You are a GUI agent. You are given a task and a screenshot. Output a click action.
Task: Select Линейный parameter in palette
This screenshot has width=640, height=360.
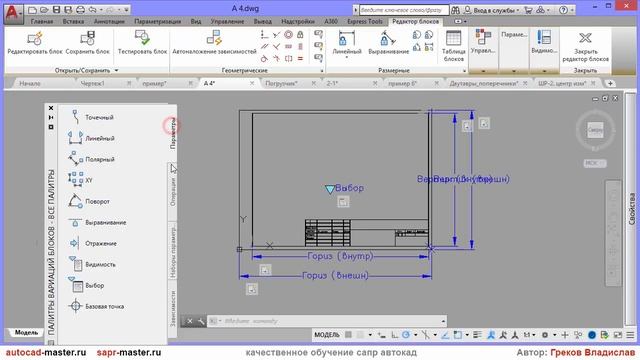pos(91,138)
